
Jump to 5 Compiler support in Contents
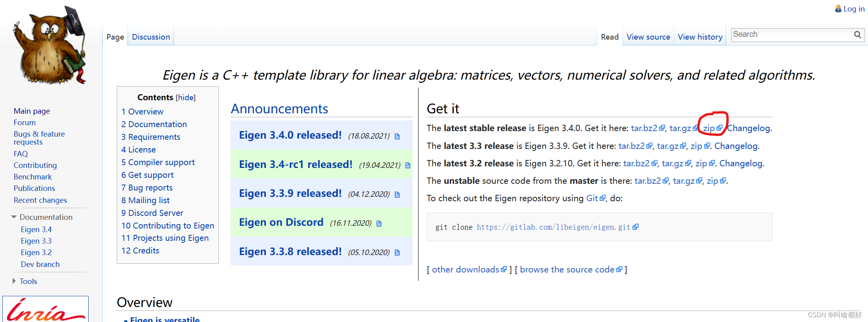158,162
